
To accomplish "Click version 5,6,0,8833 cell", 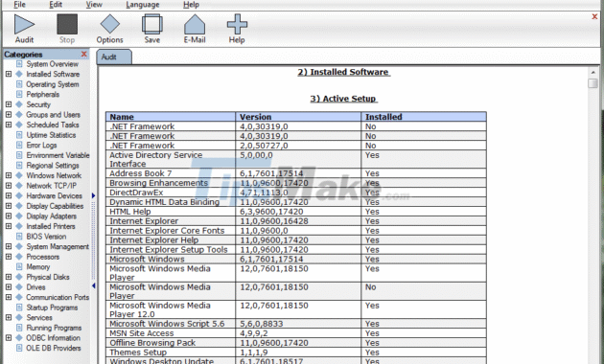I will (x=298, y=324).
